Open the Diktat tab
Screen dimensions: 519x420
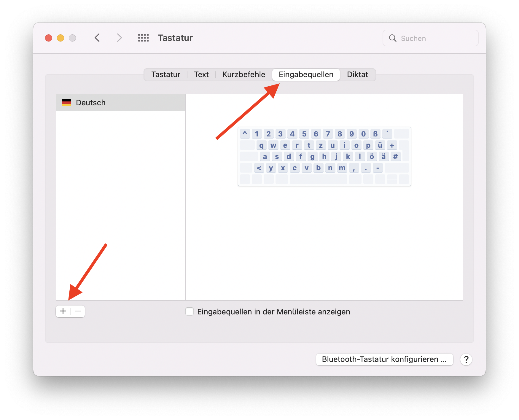click(357, 74)
